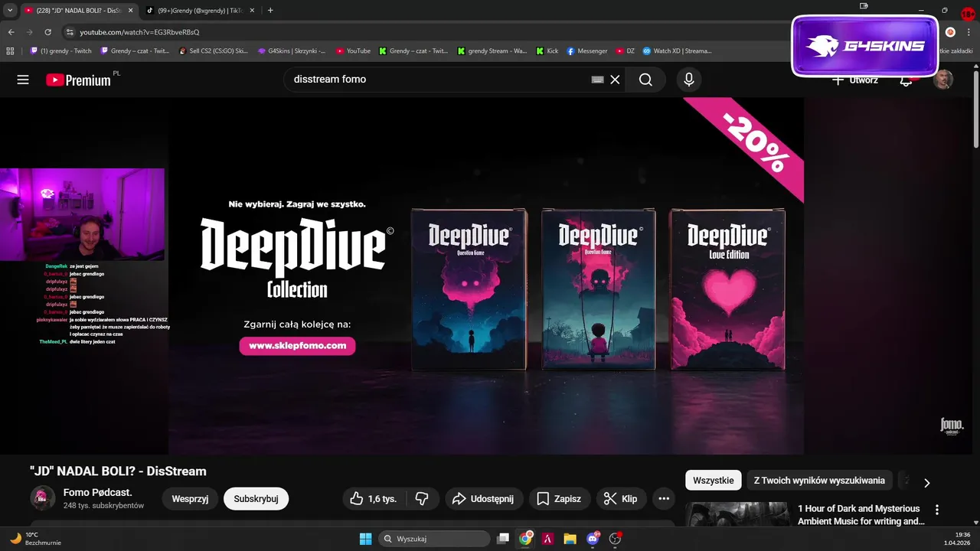Open more actions three-dot button under video

click(664, 499)
